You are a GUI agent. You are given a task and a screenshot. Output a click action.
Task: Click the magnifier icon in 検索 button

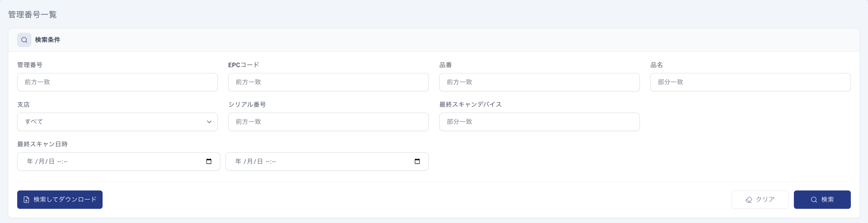(x=814, y=200)
